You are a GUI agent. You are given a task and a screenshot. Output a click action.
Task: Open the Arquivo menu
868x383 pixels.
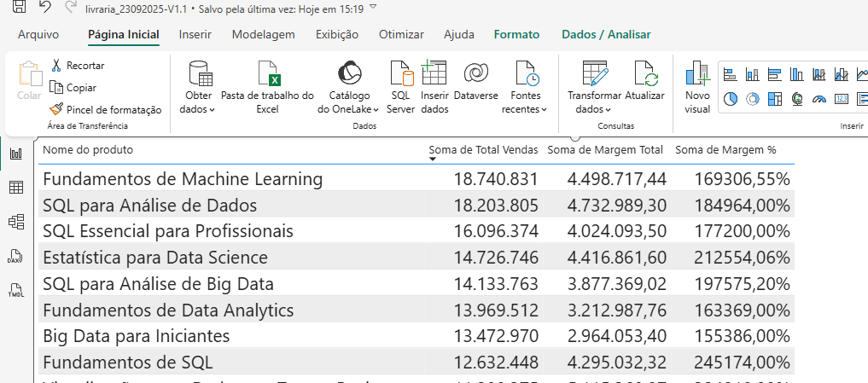(38, 34)
